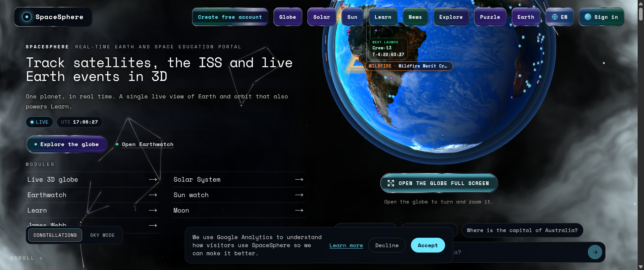Open the Globe nav item
644x270 pixels.
[288, 17]
